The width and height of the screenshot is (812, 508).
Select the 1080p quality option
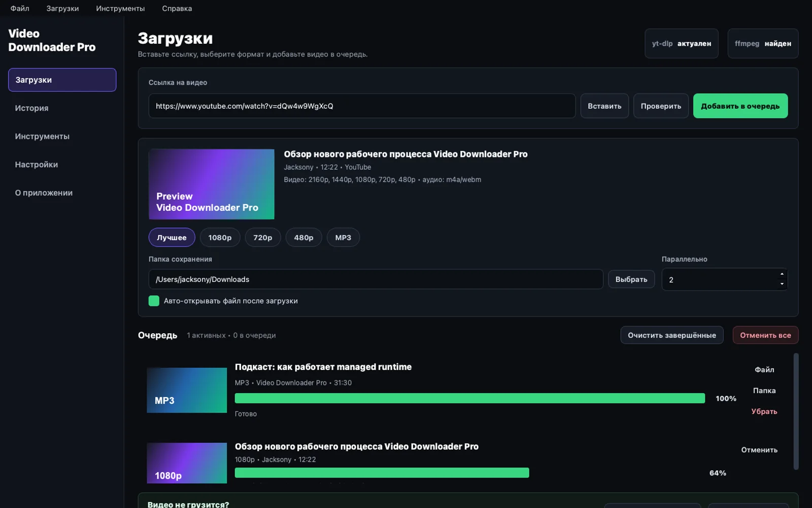coord(220,237)
